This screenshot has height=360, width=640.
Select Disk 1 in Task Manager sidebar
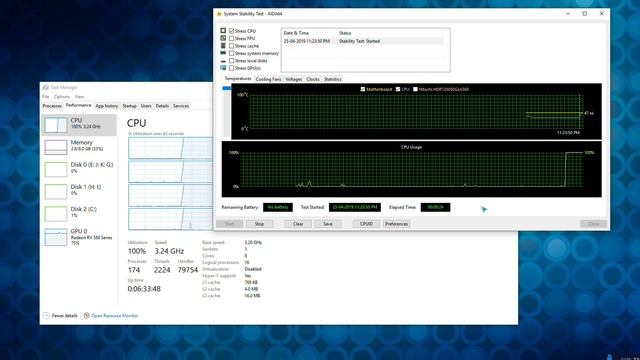tap(79, 191)
